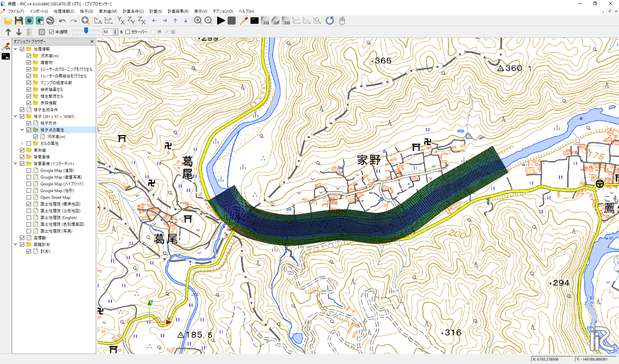Save the project with the floppy disk icon

click(19, 21)
